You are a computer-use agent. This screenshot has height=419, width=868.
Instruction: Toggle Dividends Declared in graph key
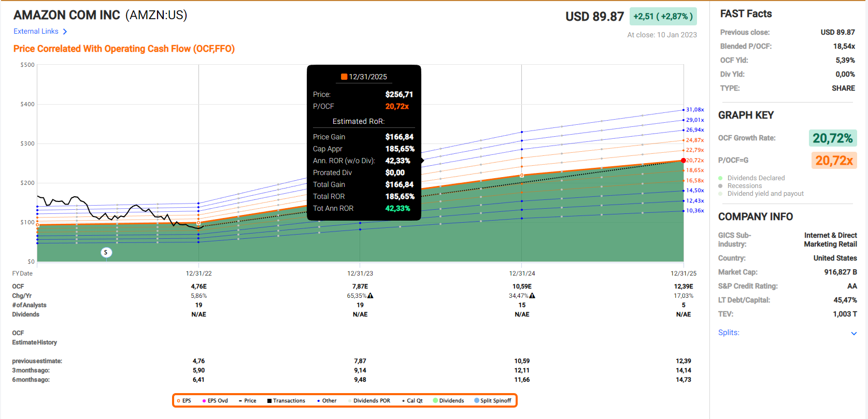click(x=756, y=178)
